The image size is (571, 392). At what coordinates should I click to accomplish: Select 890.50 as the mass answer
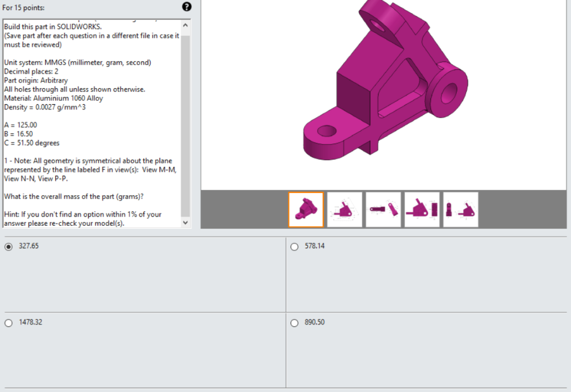[294, 322]
